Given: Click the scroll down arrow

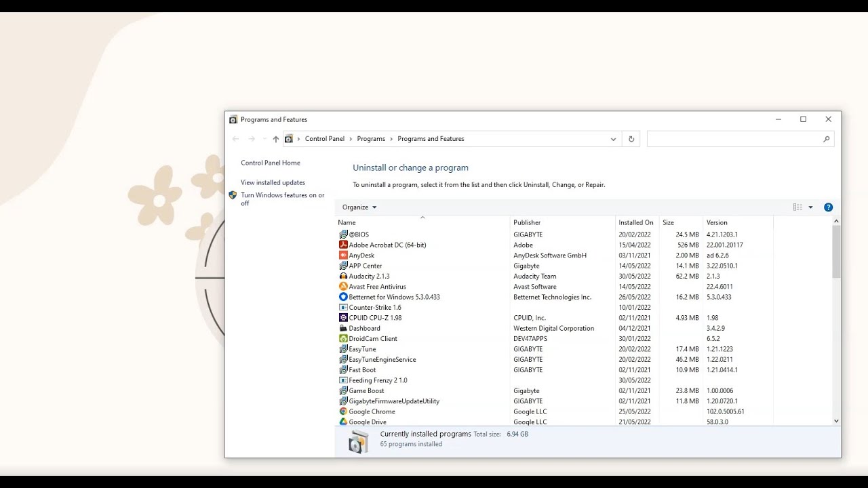Looking at the screenshot, I should click(836, 421).
